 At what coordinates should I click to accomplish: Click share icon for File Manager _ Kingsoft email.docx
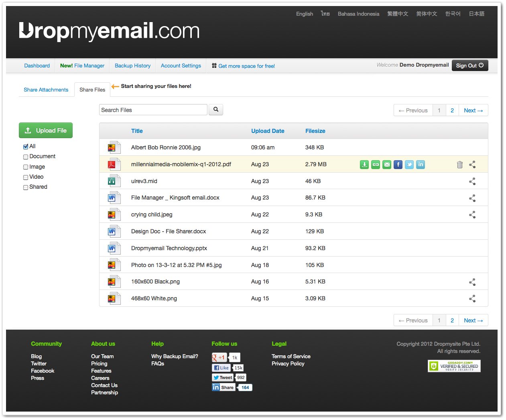pyautogui.click(x=472, y=198)
